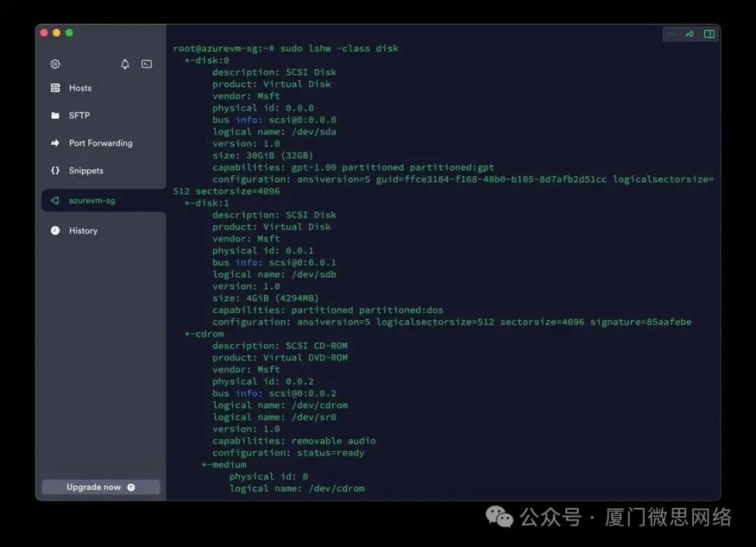Click 'physical id: 0.0.0' line
756x547 pixels.
[x=262, y=108]
